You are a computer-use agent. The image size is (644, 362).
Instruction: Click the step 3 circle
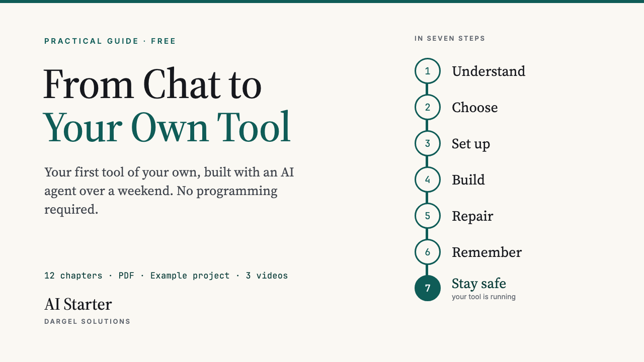[428, 143]
